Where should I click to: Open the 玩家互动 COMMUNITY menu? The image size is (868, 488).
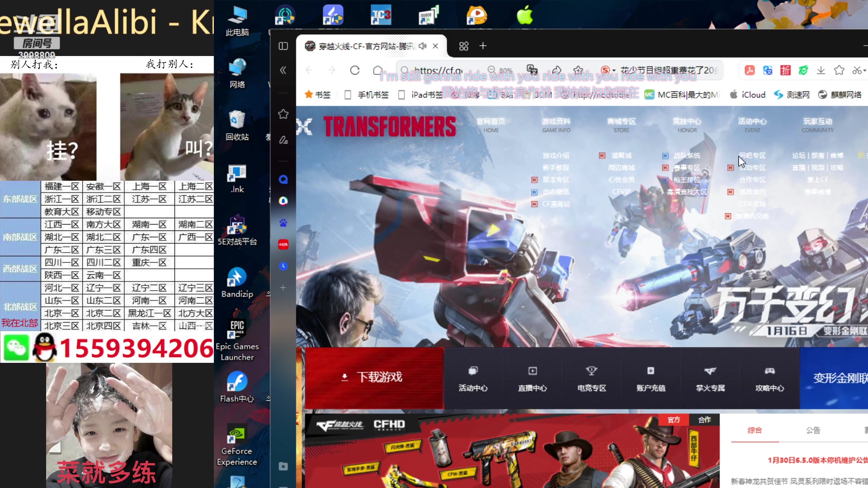818,125
